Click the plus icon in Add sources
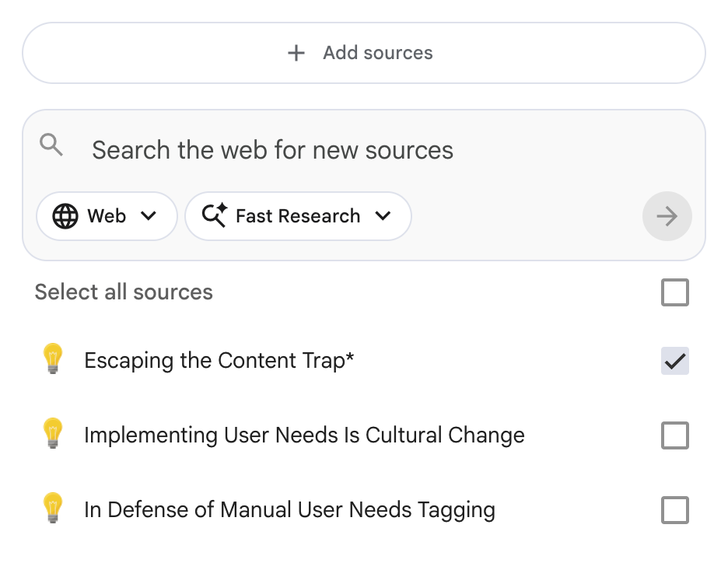728x577 pixels. pyautogui.click(x=296, y=53)
